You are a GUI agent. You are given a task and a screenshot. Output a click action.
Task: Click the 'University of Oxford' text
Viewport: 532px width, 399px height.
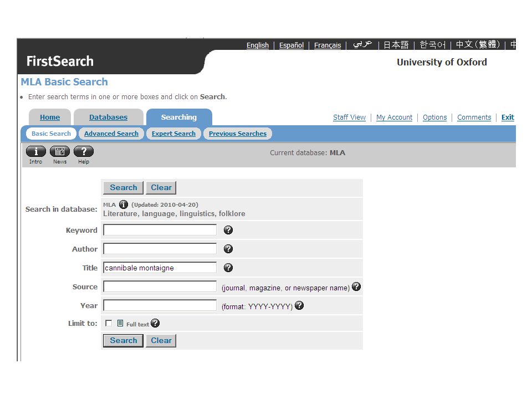[442, 63]
